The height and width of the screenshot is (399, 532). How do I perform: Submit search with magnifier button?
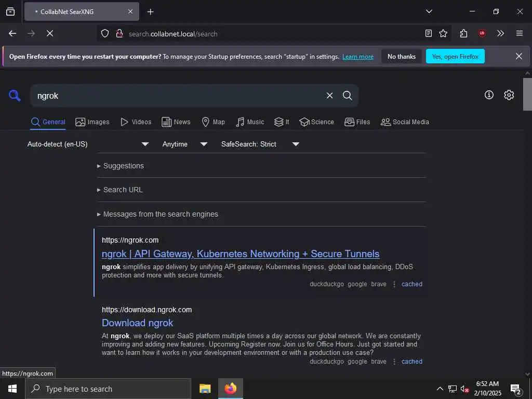(347, 96)
